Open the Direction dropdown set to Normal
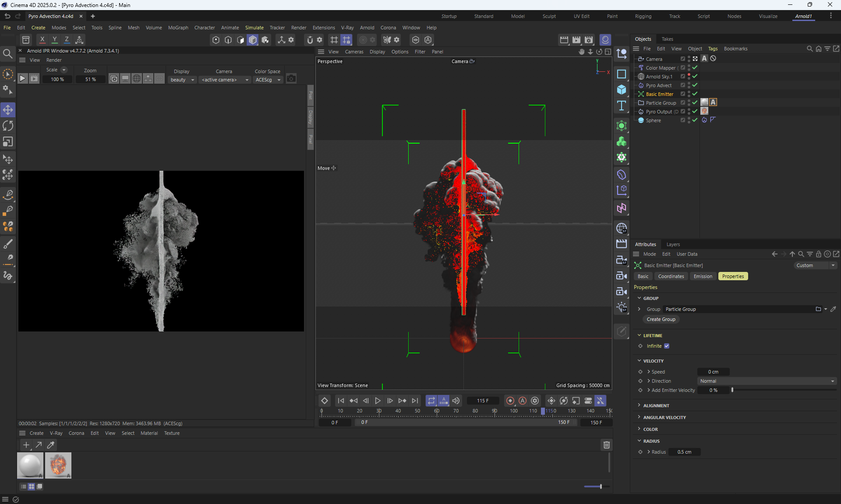This screenshot has width=841, height=504. click(767, 381)
